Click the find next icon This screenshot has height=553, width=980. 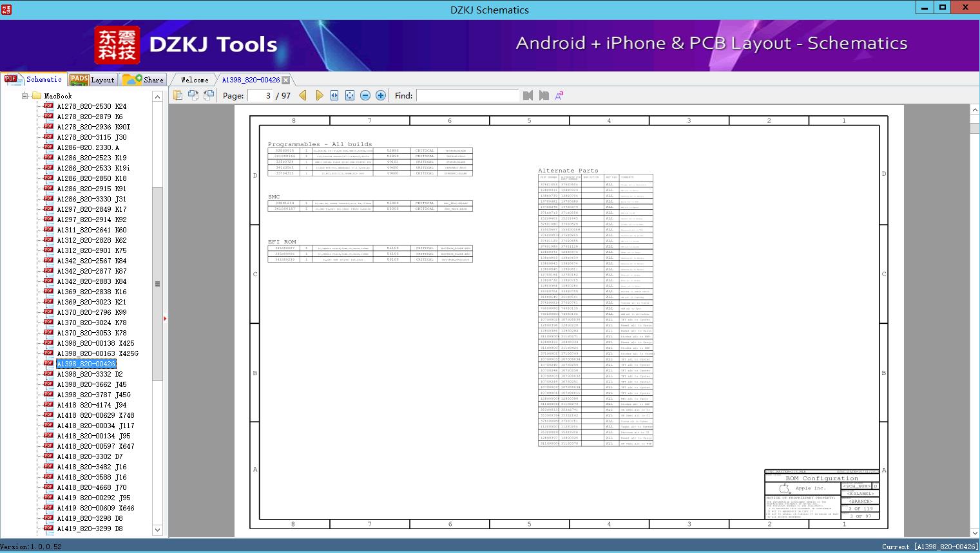(544, 95)
